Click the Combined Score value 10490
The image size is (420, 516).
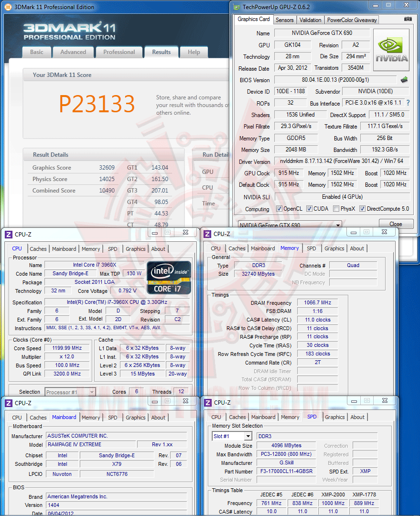pos(107,191)
